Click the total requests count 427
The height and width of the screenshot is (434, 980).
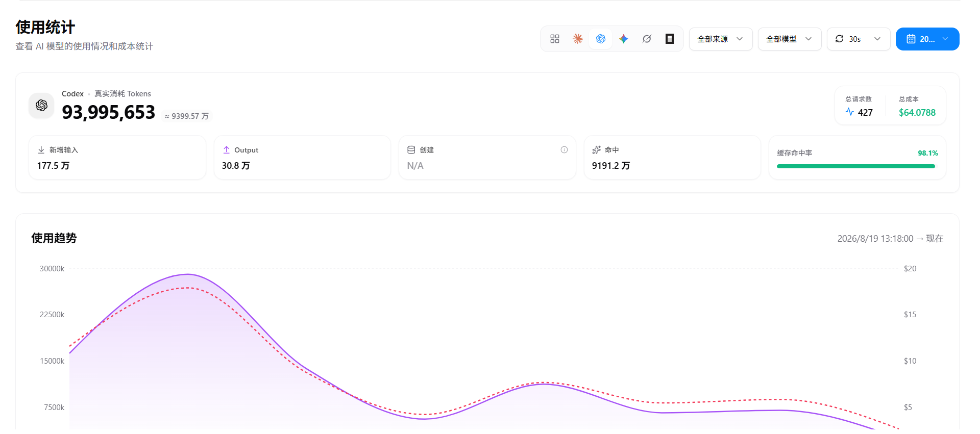(865, 113)
